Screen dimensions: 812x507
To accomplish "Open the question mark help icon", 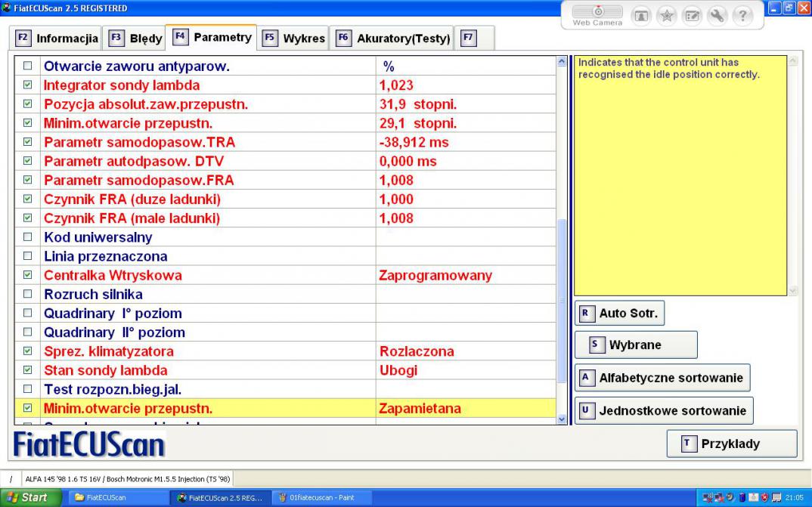I will [744, 15].
